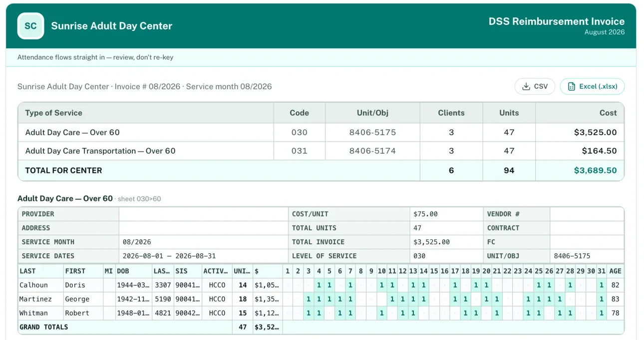Screen dimensions: 644x340
Task: Select the Martinez last name cell
Action: [x=40, y=299]
